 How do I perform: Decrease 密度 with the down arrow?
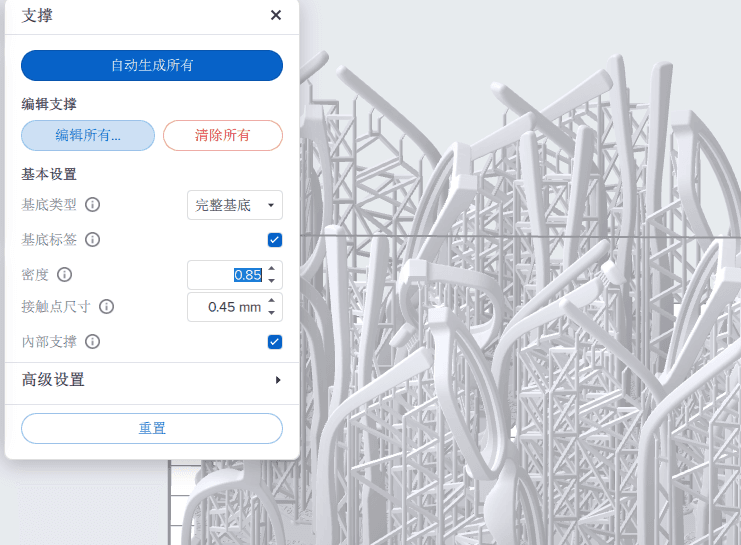272,281
